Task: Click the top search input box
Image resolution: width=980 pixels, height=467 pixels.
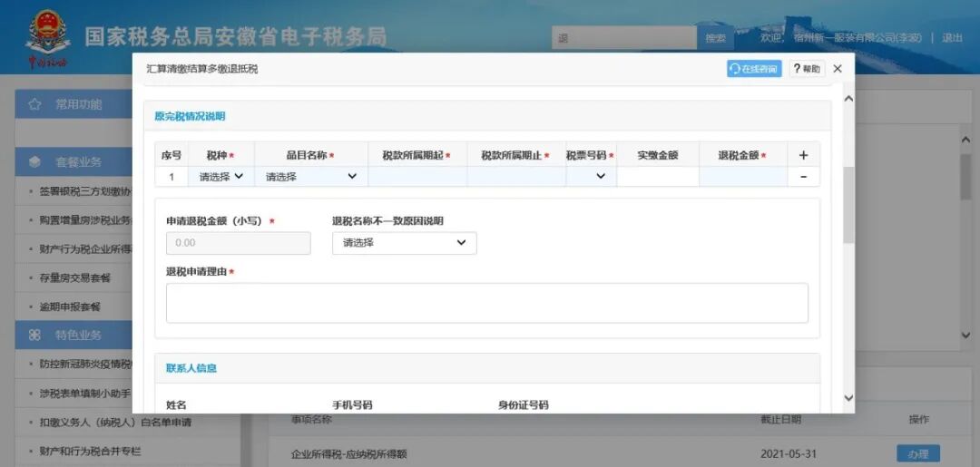Action: click(623, 38)
